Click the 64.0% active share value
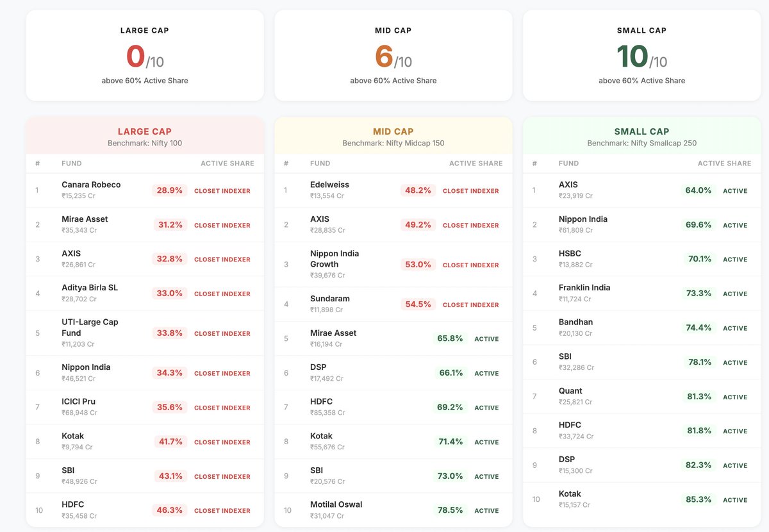Image resolution: width=769 pixels, height=532 pixels. click(x=699, y=190)
